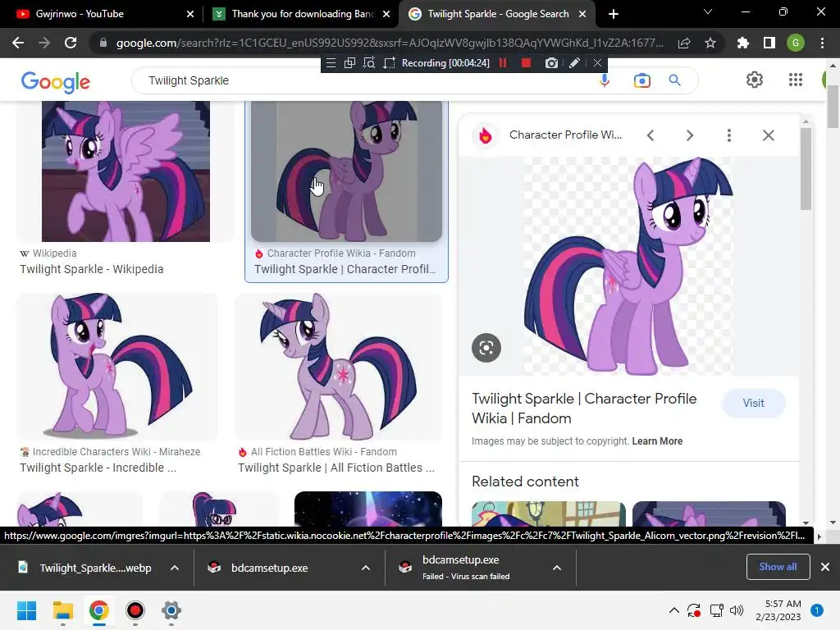Select rectangle area recording mode icon
The image size is (840, 630).
[389, 63]
